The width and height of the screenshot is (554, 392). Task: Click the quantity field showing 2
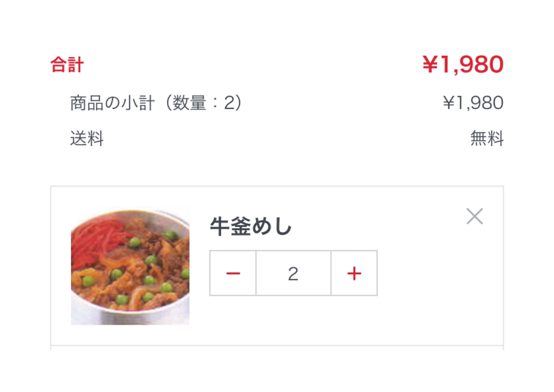point(293,273)
